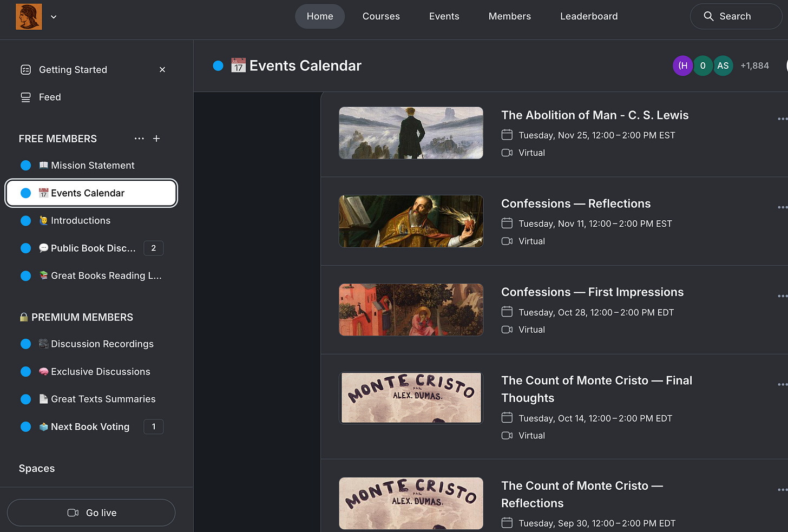788x532 pixels.
Task: Click the Search field
Action: [736, 16]
